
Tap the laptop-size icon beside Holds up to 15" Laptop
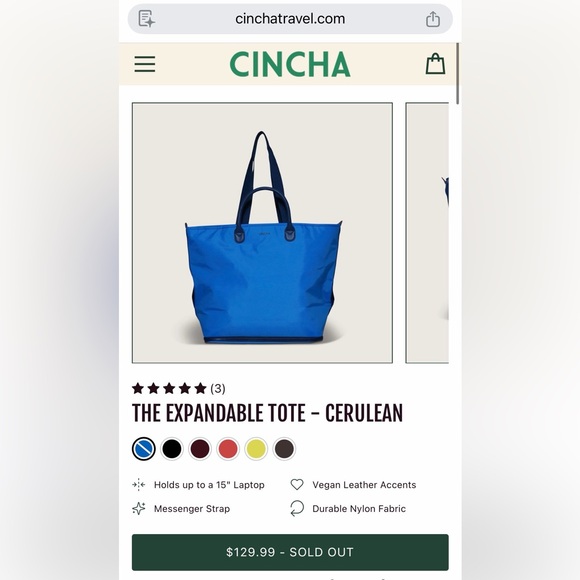(139, 485)
